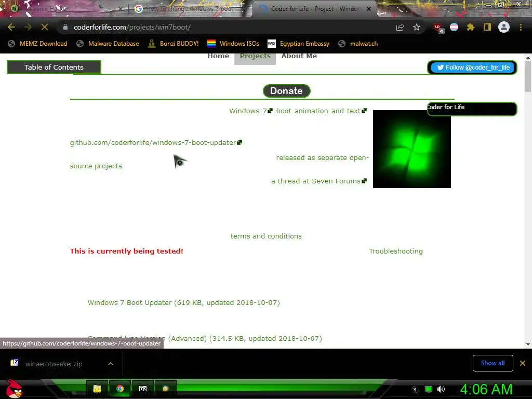This screenshot has width=532, height=399.
Task: Select the Chrome taskbar icon
Action: pyautogui.click(x=120, y=389)
